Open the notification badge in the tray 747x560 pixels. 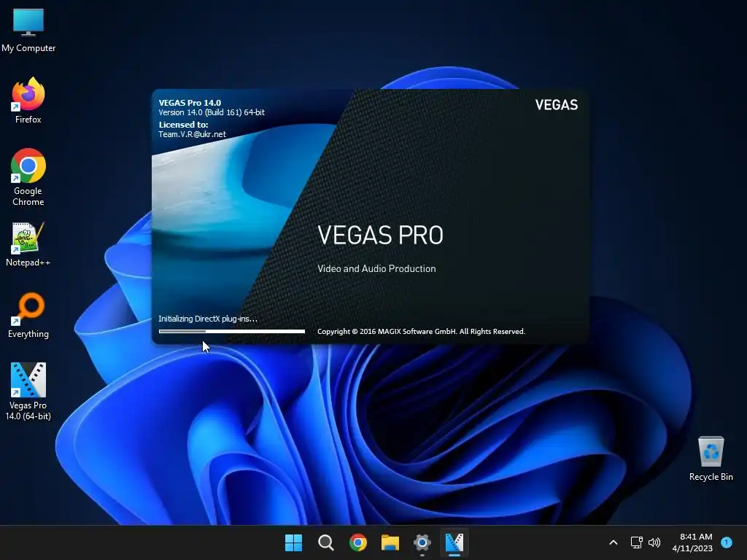pos(727,542)
